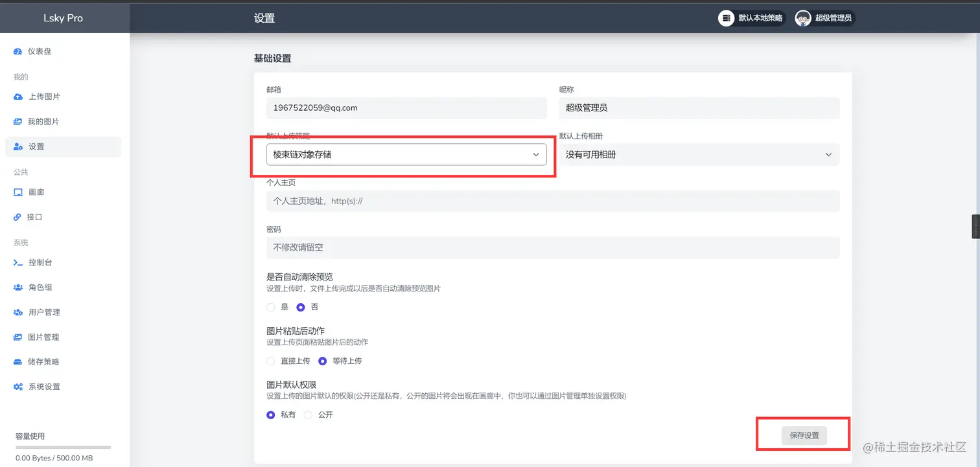Screen dimensions: 980x467
Task: Open the 默认上传策略 dropdown
Action: pyautogui.click(x=406, y=155)
